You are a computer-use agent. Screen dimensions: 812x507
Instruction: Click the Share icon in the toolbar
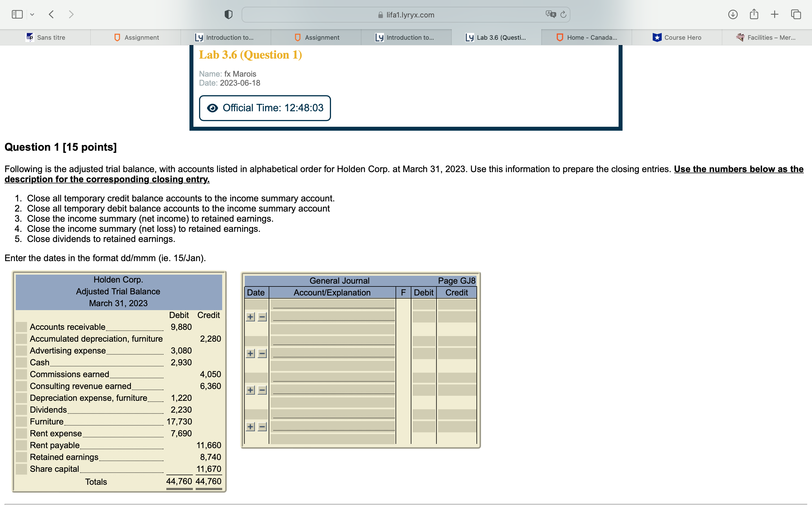tap(754, 14)
